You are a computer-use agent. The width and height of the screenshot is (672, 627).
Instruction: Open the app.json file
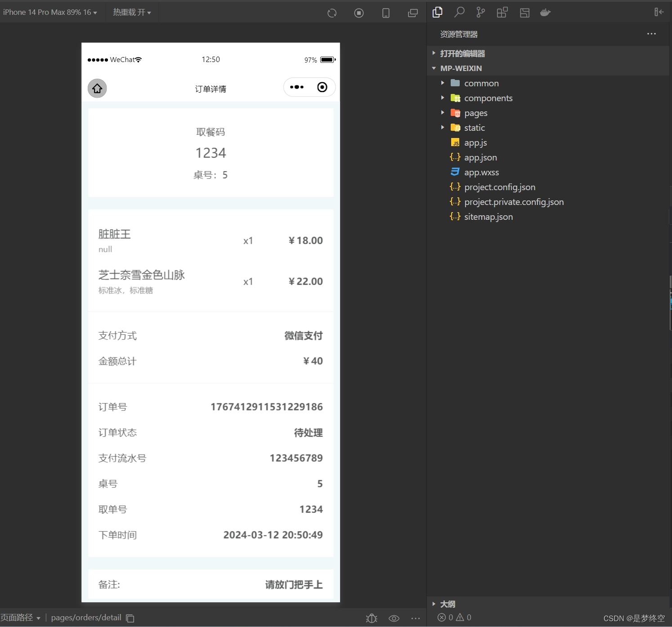(480, 157)
